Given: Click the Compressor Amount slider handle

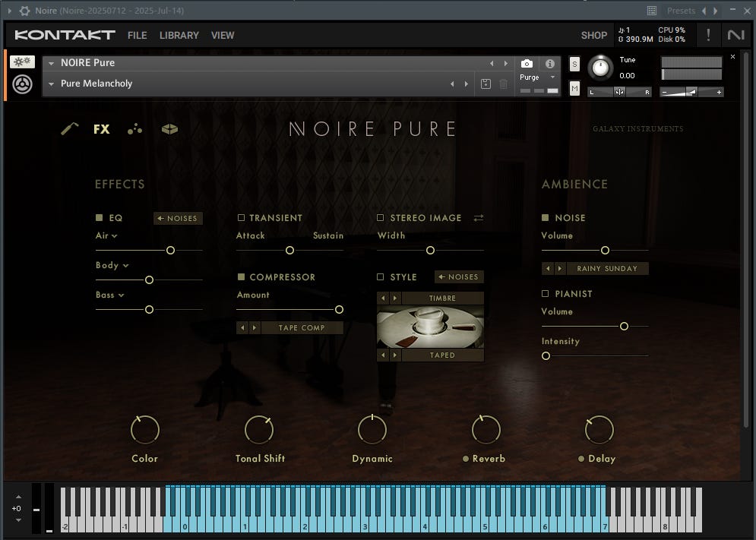Looking at the screenshot, I should click(339, 310).
